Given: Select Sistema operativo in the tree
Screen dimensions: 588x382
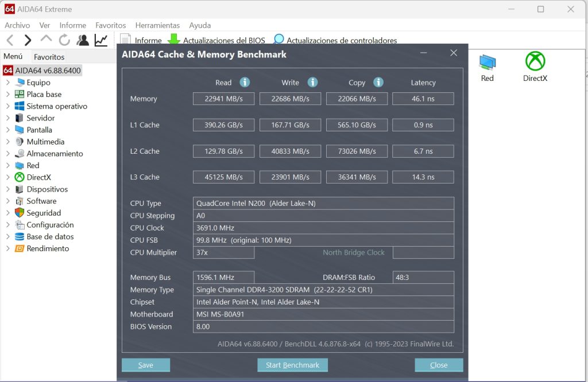Looking at the screenshot, I should [57, 106].
